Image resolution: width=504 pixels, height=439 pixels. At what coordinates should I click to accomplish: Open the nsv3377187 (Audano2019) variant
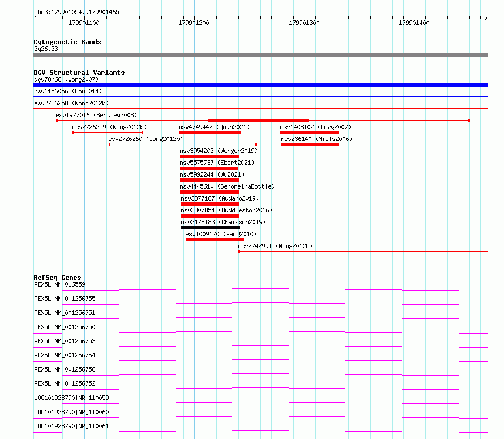(220, 198)
